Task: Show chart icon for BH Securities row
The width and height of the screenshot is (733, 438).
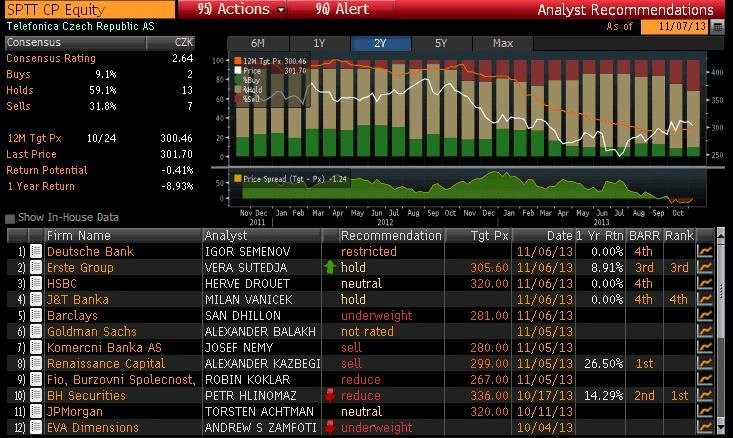Action: [x=704, y=395]
